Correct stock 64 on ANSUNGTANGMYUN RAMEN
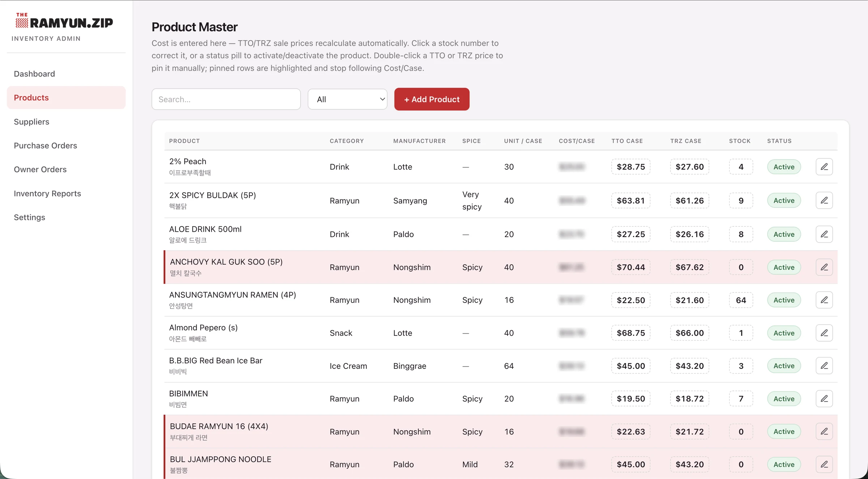868x479 pixels. point(741,300)
